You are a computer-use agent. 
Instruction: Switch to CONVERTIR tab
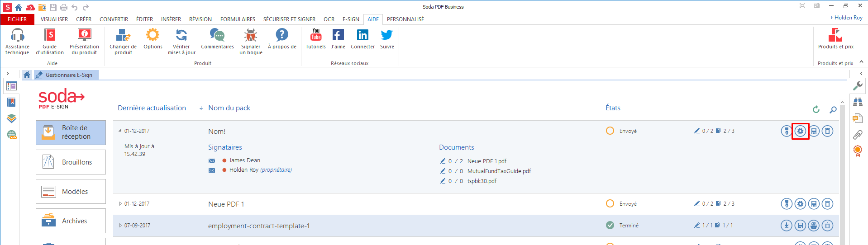click(x=114, y=19)
